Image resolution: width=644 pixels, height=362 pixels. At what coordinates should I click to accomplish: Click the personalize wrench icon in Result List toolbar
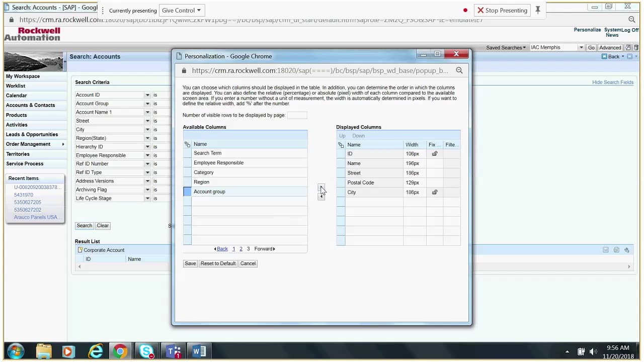(627, 250)
